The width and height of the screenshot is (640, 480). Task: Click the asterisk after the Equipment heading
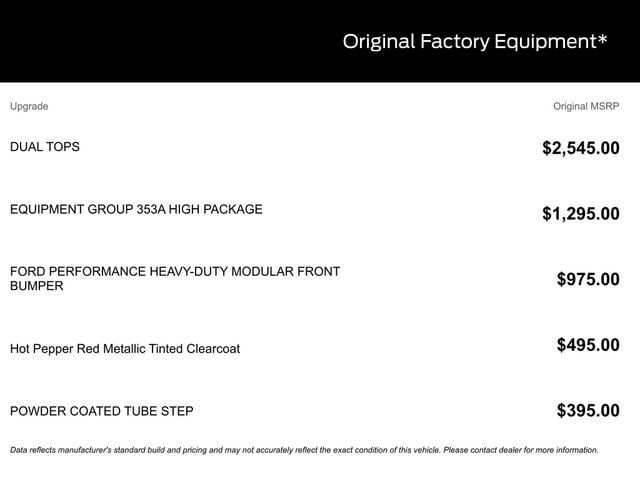click(602, 40)
